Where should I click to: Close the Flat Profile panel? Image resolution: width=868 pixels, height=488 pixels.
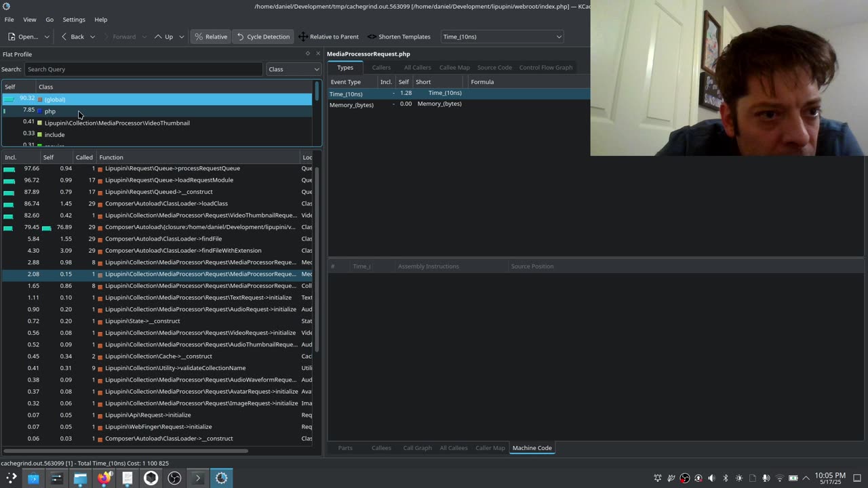pyautogui.click(x=317, y=54)
